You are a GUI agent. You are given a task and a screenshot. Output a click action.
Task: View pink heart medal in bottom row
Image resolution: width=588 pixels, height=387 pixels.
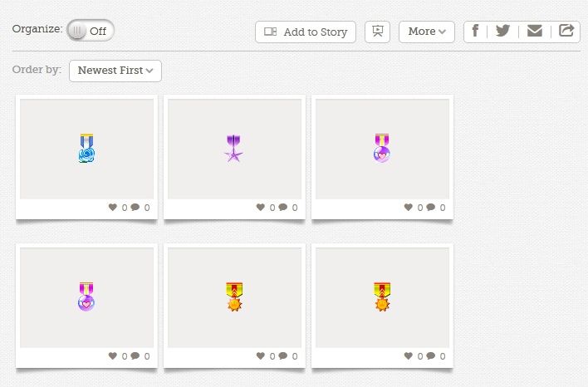[x=86, y=297]
